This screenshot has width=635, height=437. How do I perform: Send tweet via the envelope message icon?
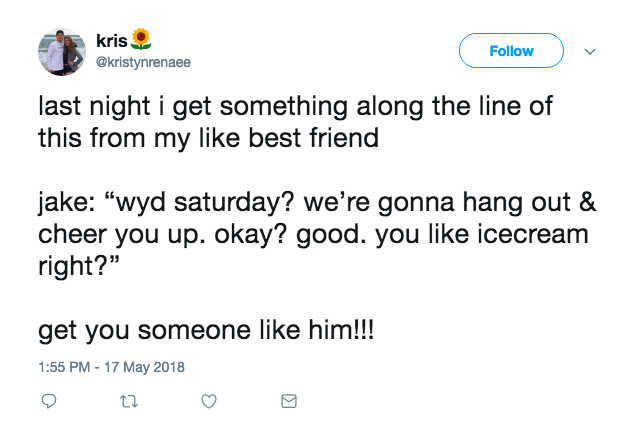tap(289, 401)
